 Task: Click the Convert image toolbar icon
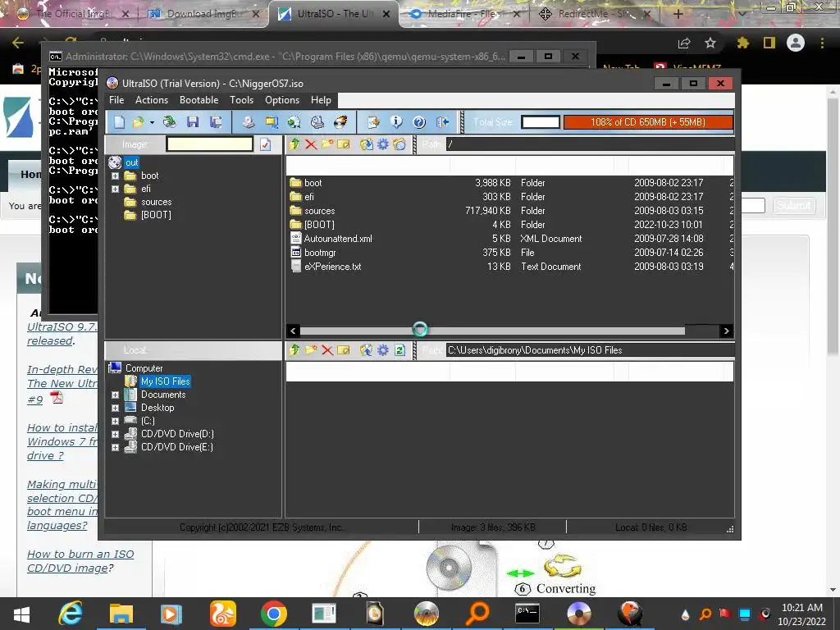point(272,122)
